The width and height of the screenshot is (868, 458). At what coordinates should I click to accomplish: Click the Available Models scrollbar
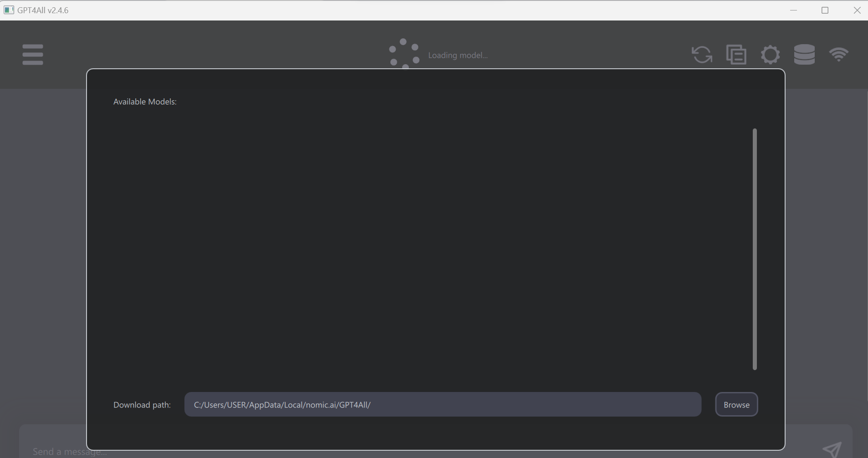tap(755, 249)
